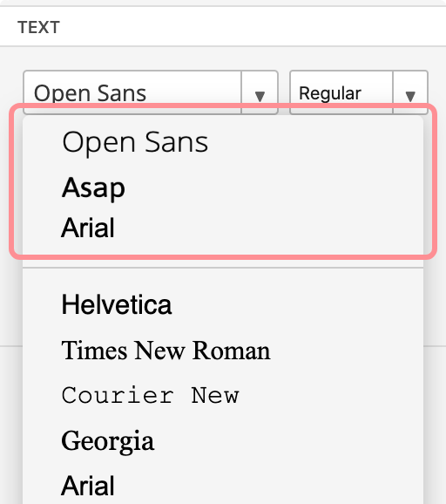Click the Open Sans font field

click(132, 93)
